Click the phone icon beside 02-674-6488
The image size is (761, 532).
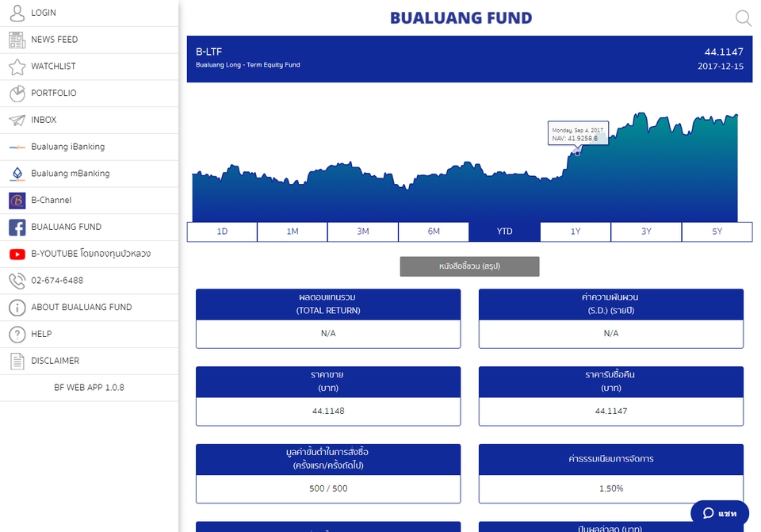click(17, 281)
